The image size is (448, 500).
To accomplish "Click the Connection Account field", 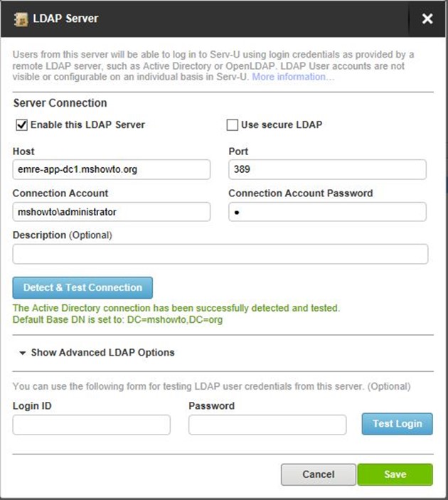I will click(111, 212).
